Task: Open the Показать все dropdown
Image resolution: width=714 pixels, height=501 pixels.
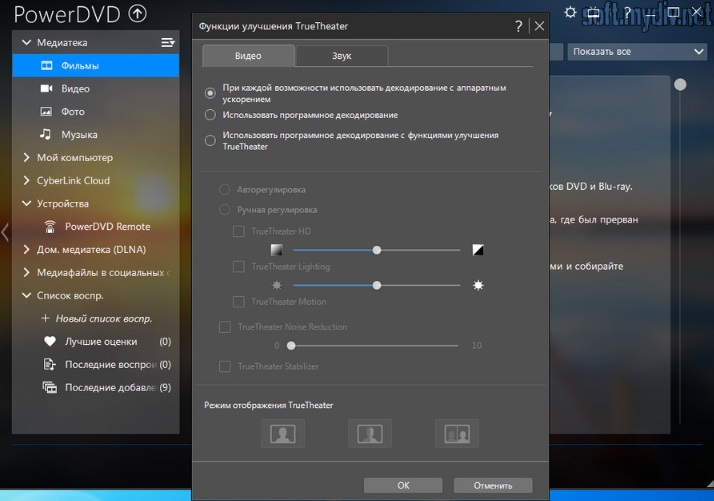Action: pyautogui.click(x=636, y=51)
